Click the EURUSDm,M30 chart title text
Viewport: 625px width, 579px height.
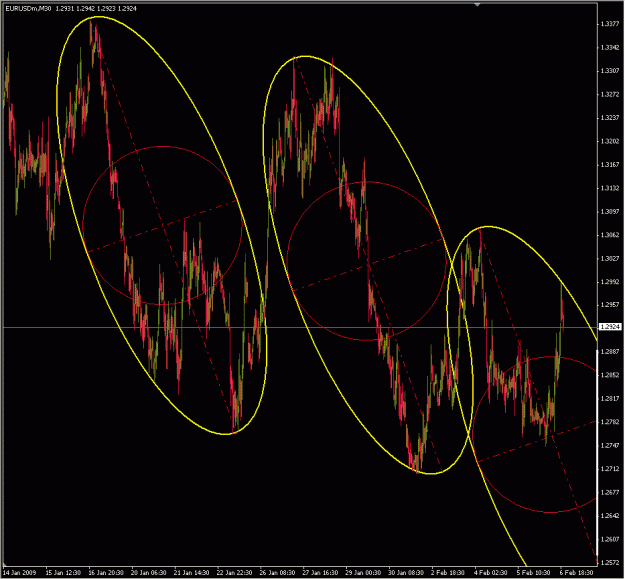point(28,8)
